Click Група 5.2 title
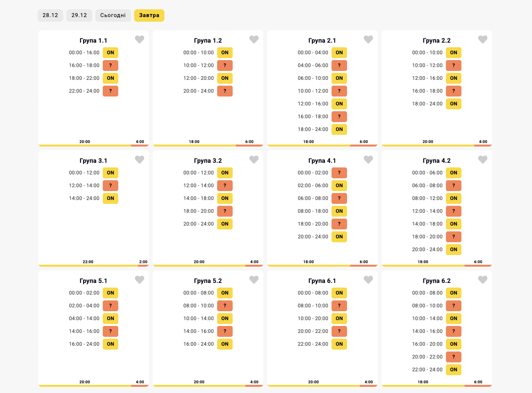532x393 pixels. point(208,281)
